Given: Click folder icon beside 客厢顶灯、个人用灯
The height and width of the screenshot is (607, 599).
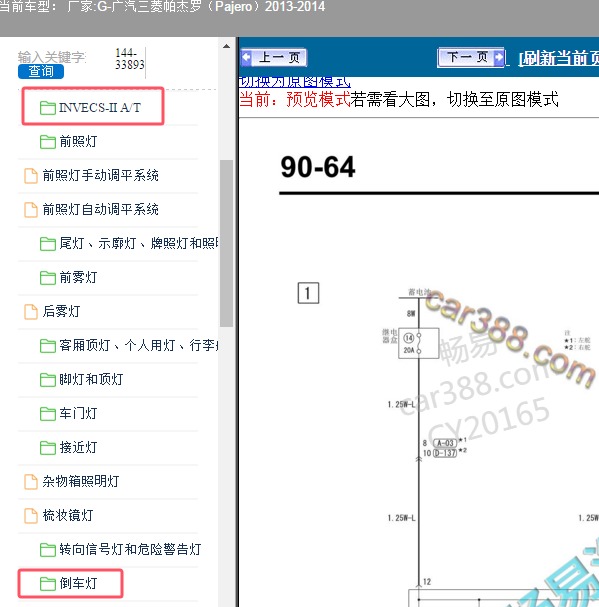Looking at the screenshot, I should click(x=48, y=346).
